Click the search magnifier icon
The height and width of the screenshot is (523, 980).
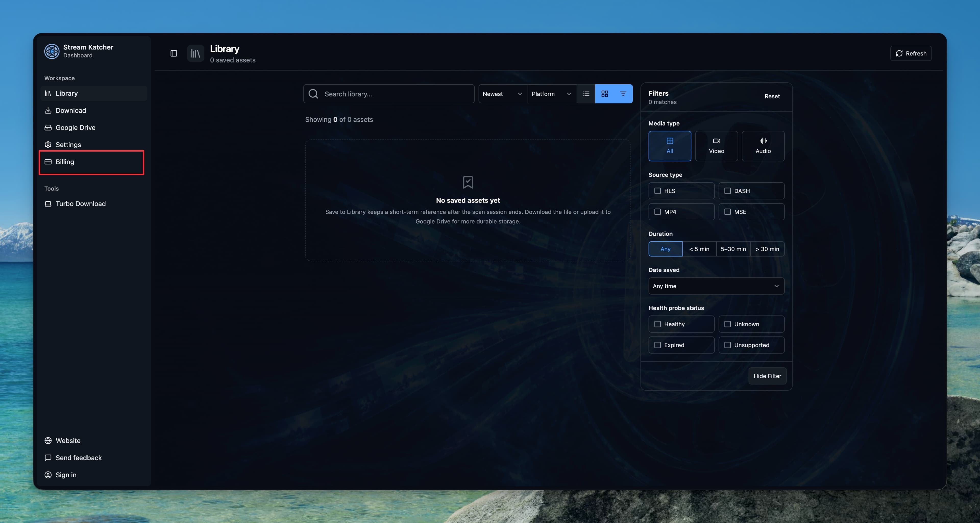[x=313, y=94]
